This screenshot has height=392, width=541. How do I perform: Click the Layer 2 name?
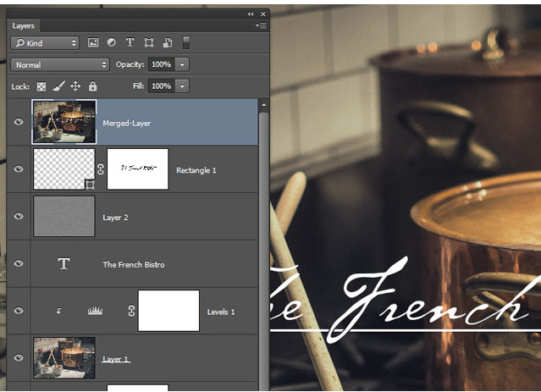[x=115, y=218]
